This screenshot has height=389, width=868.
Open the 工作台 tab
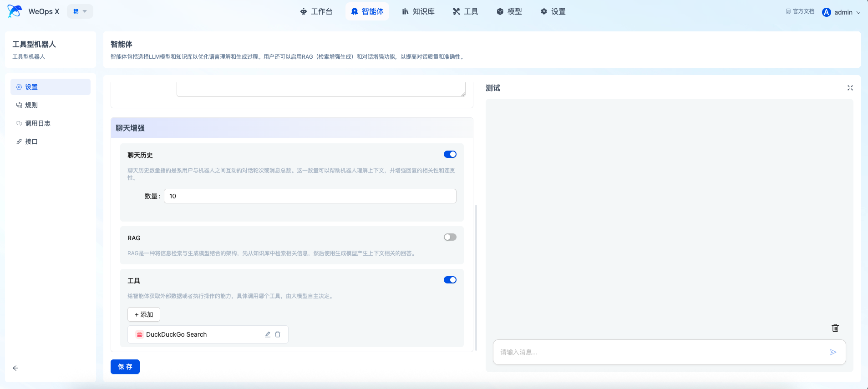[x=316, y=11]
